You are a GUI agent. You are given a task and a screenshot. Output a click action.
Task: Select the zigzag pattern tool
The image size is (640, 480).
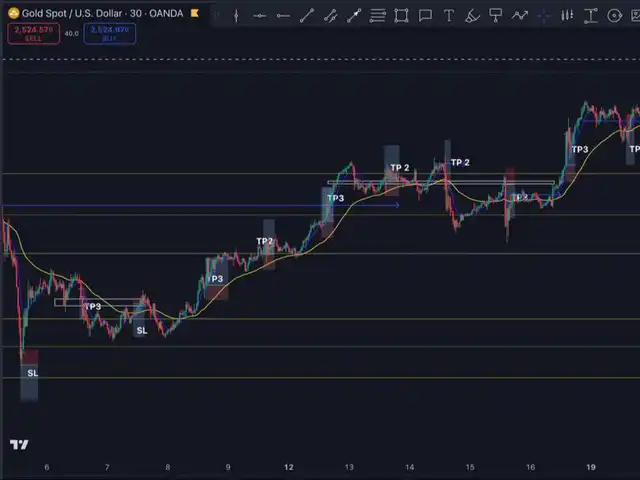[x=520, y=16]
